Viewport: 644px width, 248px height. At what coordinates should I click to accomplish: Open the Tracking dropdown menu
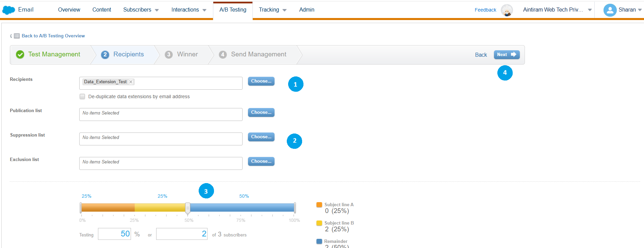tap(273, 10)
